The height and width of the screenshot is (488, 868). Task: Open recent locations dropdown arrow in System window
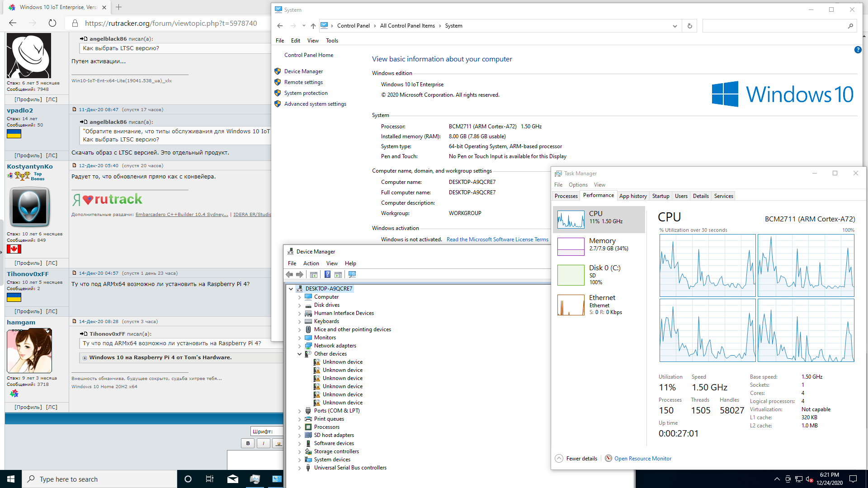pyautogui.click(x=304, y=26)
